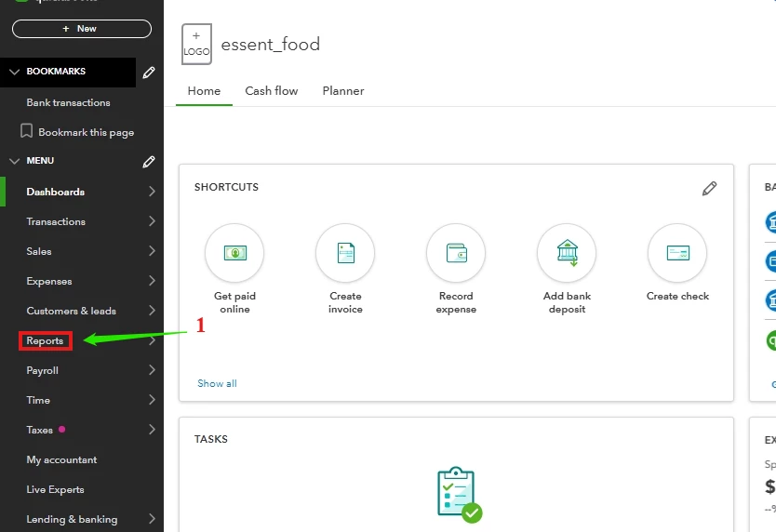Screen dimensions: 776x532
Task: Open Reports in the sidebar menu
Action: tap(45, 341)
